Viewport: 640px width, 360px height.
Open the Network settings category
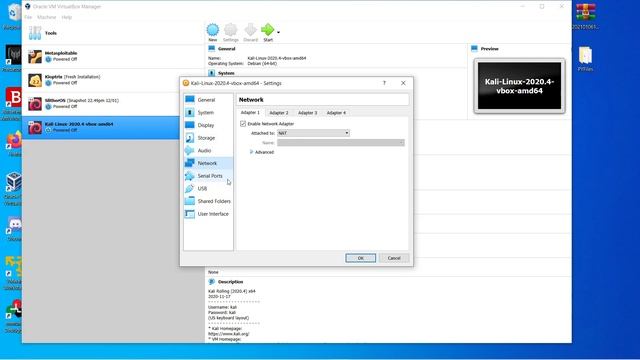208,163
